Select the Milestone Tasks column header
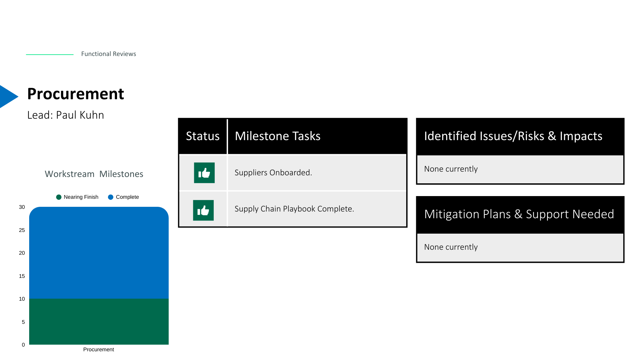Viewport: 644px width, 362px height. click(277, 136)
